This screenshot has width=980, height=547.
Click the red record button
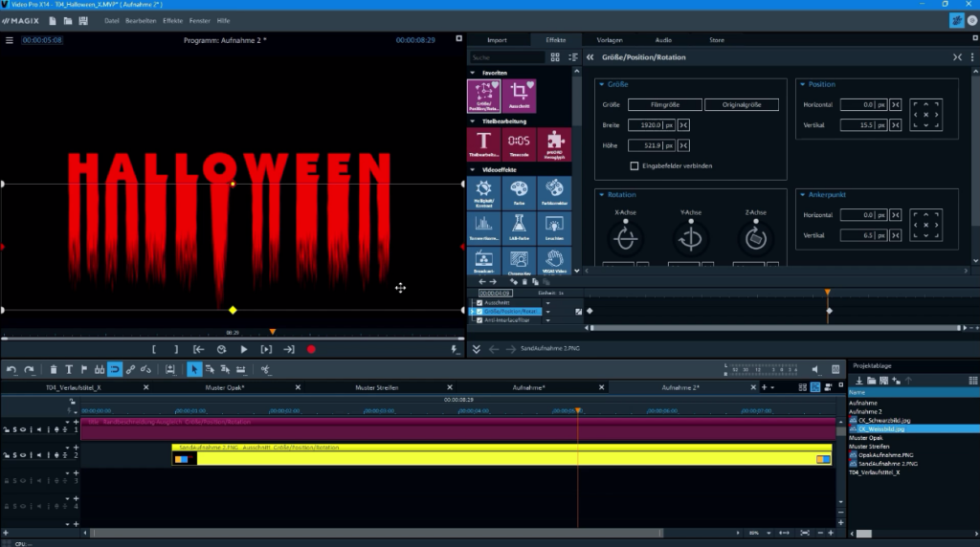click(311, 350)
